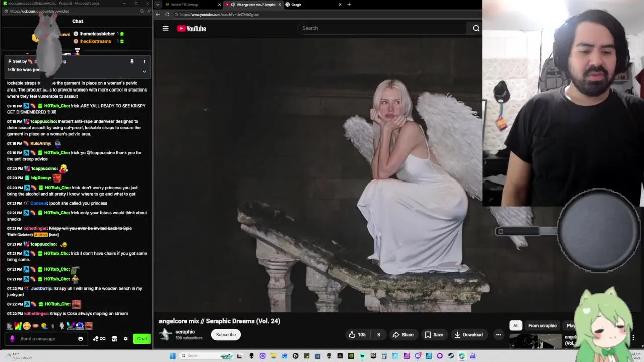Click the angelcore video player area
The height and width of the screenshot is (362, 644).
(x=318, y=175)
